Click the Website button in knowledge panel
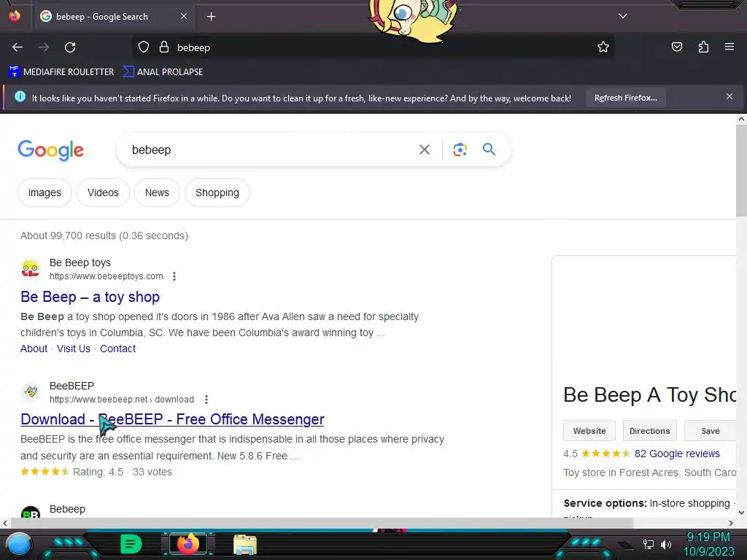747x560 pixels. coord(589,431)
